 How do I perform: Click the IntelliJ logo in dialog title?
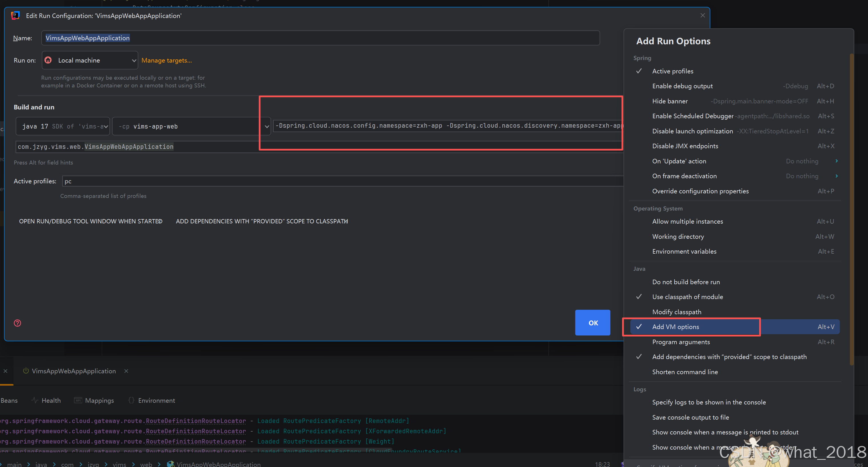point(15,16)
